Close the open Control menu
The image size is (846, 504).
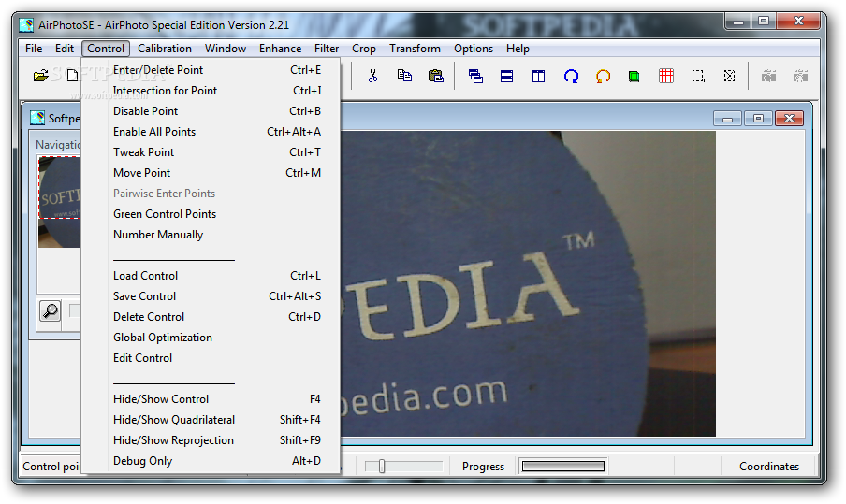pos(106,49)
